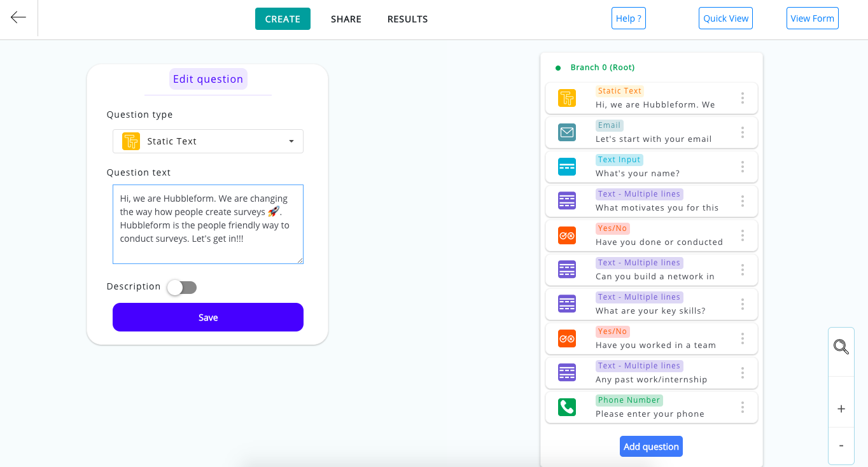Switch to the CREATE tab
Image resolution: width=868 pixels, height=467 pixels.
283,18
